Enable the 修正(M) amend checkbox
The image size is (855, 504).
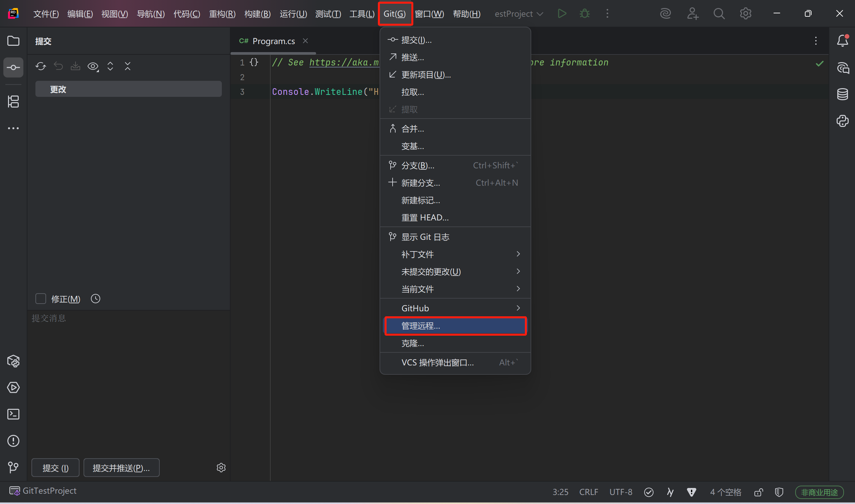[41, 299]
